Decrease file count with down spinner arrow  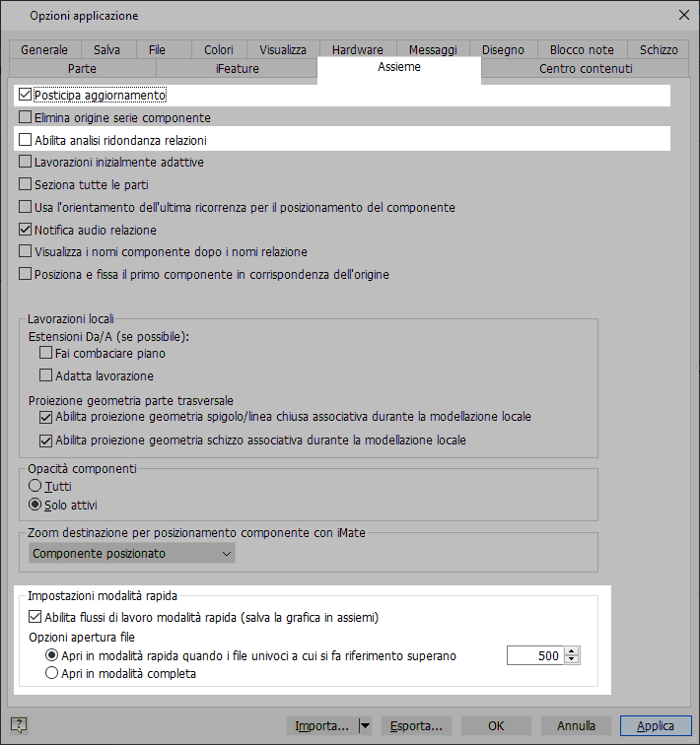(x=571, y=660)
